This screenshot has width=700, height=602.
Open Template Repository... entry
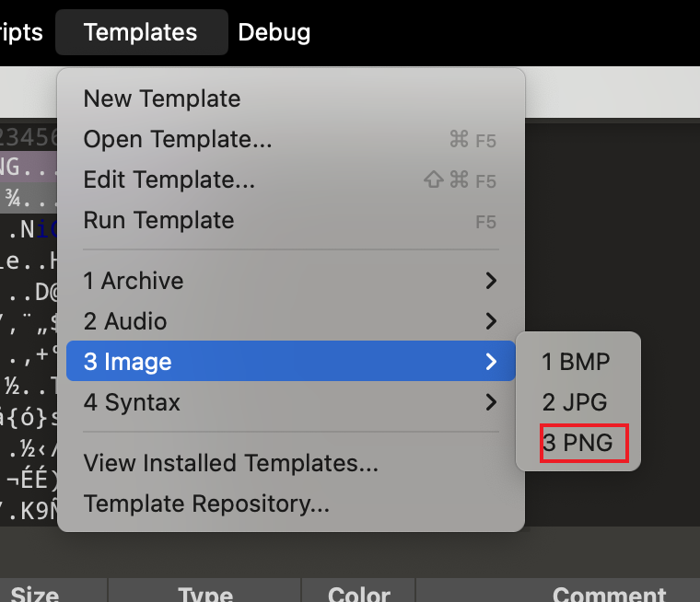tap(206, 504)
